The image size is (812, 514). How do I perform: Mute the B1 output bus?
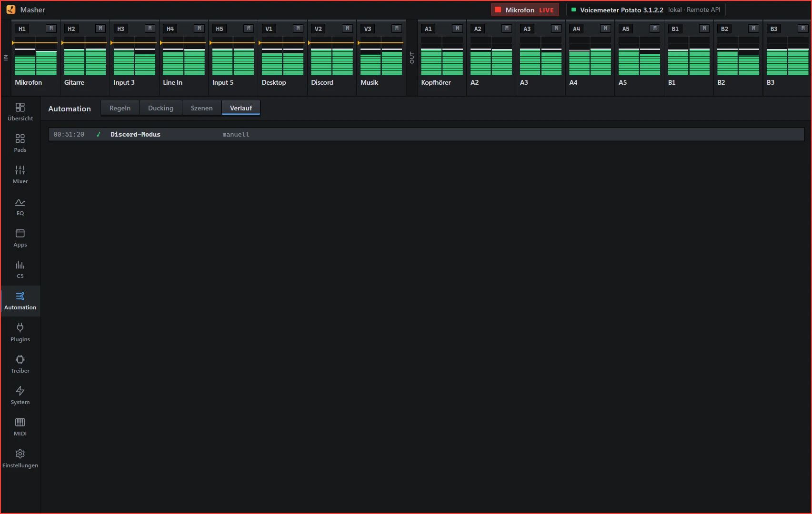pyautogui.click(x=704, y=29)
